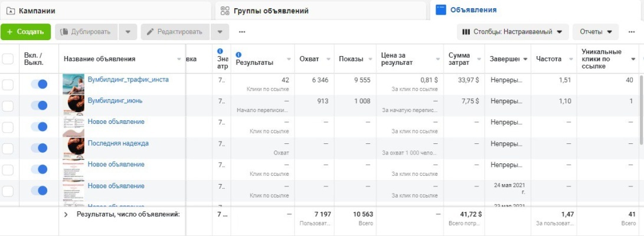Click total reach 7 197

click(321, 214)
